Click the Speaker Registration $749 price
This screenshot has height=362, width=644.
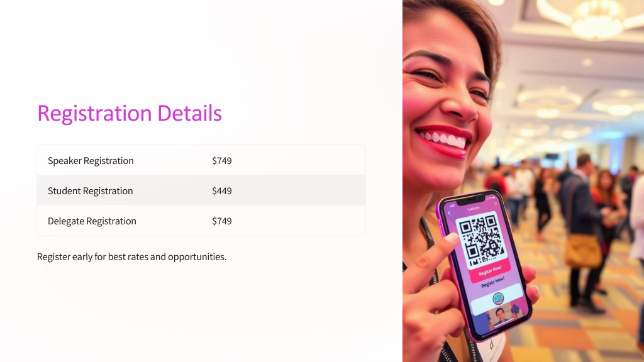click(x=222, y=160)
